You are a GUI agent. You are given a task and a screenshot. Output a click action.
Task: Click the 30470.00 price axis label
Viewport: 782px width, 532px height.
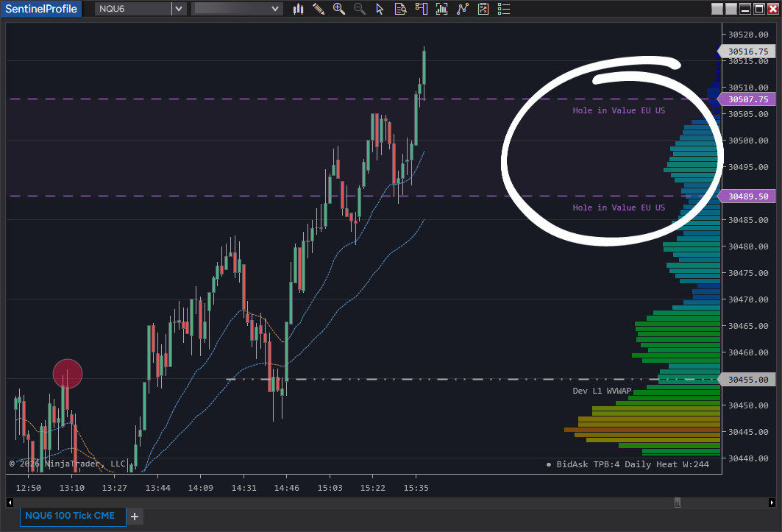click(x=748, y=299)
